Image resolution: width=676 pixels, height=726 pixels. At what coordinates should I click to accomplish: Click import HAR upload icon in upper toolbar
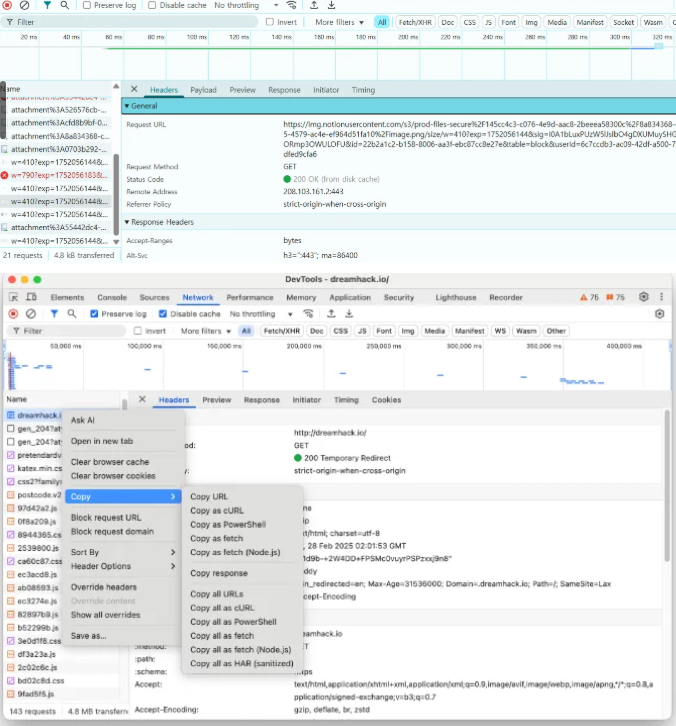click(314, 5)
